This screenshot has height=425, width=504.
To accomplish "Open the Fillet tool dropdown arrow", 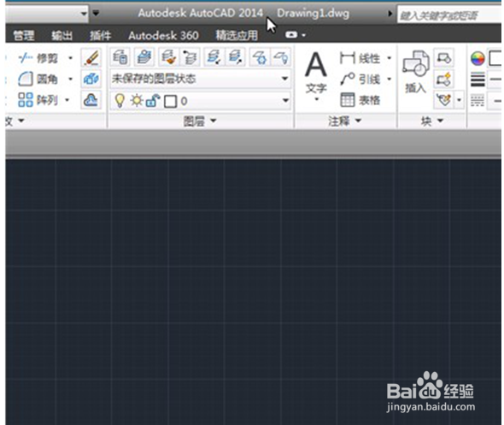I will [x=70, y=79].
